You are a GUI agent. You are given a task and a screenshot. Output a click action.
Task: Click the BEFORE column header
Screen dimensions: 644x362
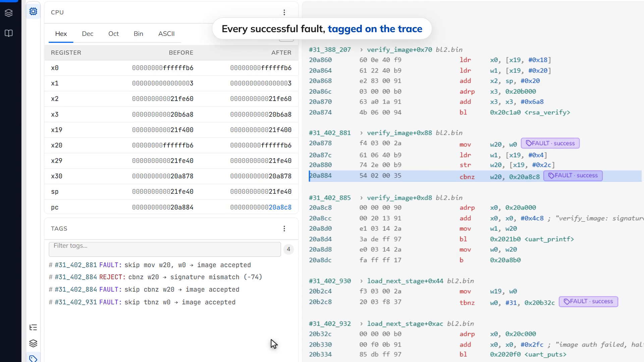coord(181,53)
